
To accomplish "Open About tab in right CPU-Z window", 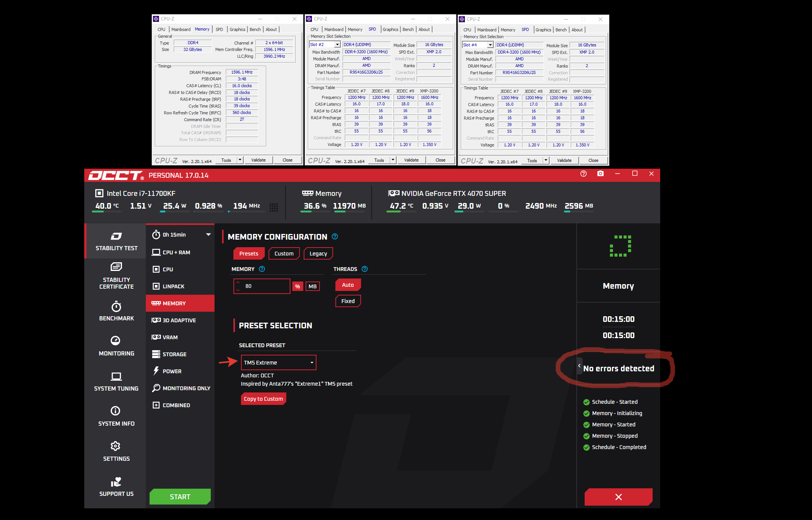I will (x=577, y=30).
